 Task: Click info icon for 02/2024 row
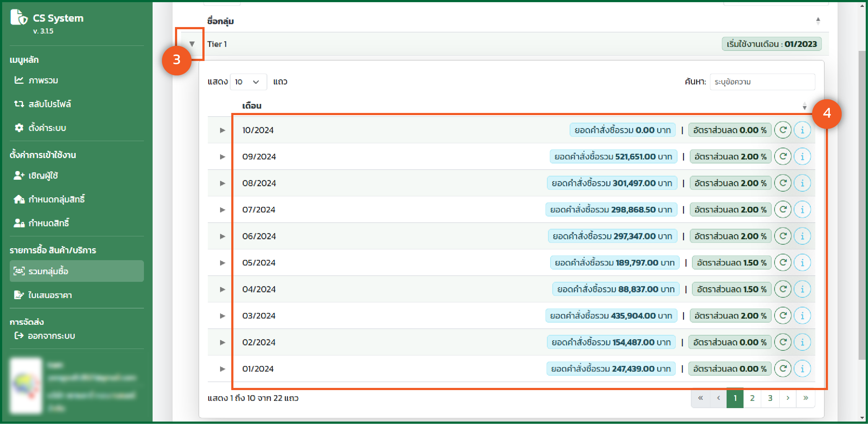[x=802, y=342]
